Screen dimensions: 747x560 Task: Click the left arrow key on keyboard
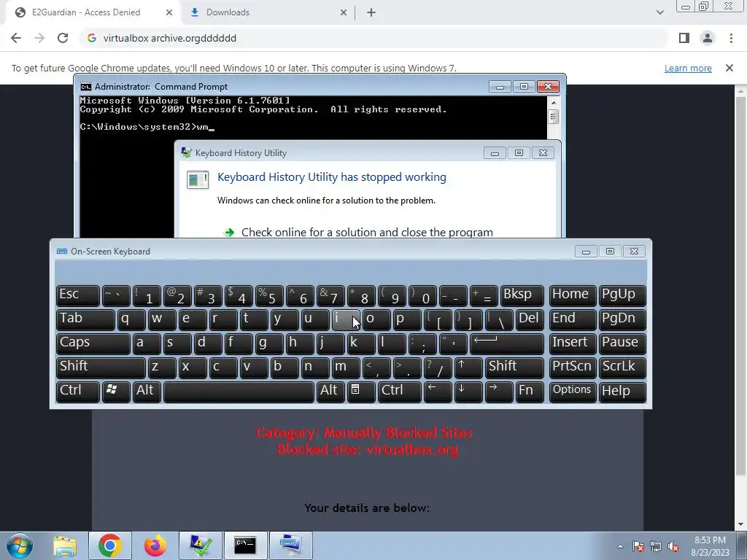pos(438,392)
